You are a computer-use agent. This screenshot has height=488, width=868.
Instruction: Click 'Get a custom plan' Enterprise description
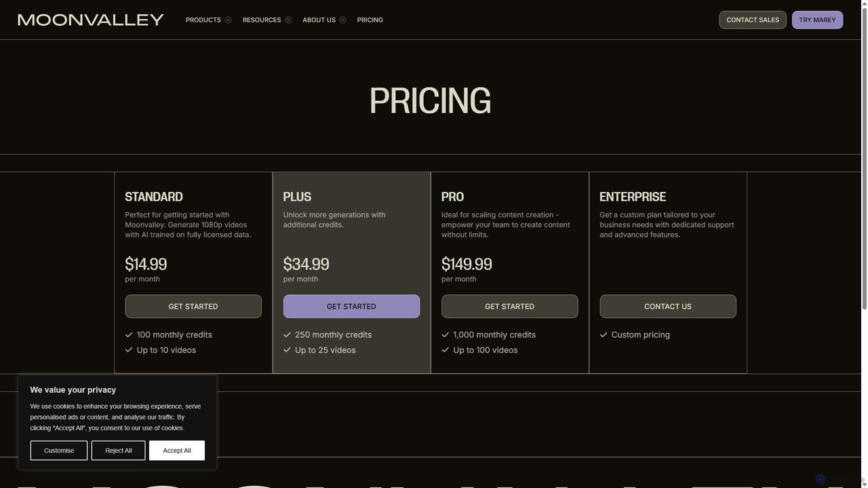click(667, 225)
